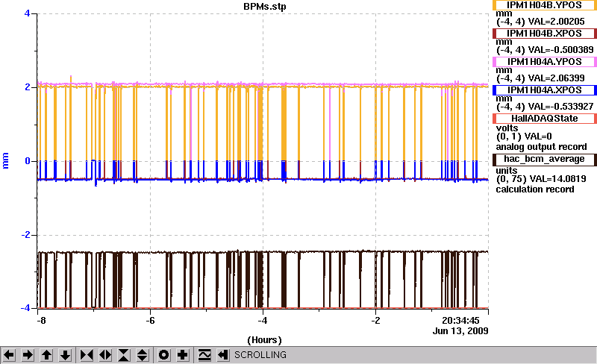Image resolution: width=597 pixels, height=364 pixels.
Task: Select the hac_bcm_average legend entry
Action: tap(545, 159)
